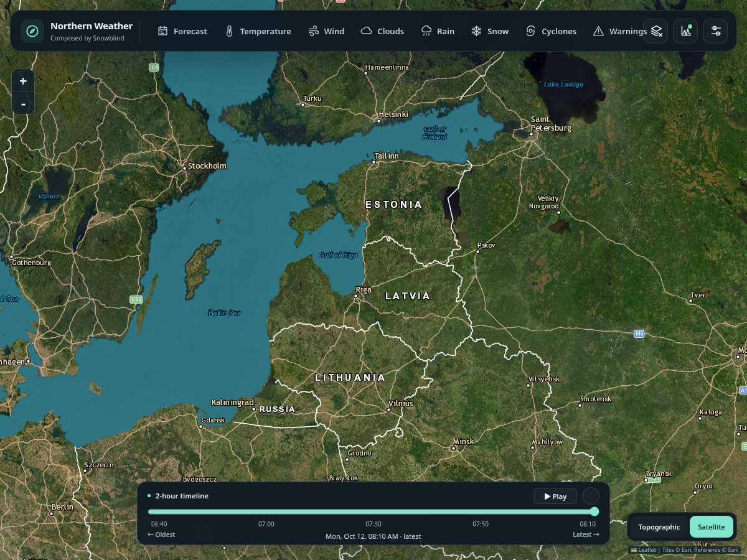Select the Wind layer tab
This screenshot has height=560, width=747.
[326, 31]
